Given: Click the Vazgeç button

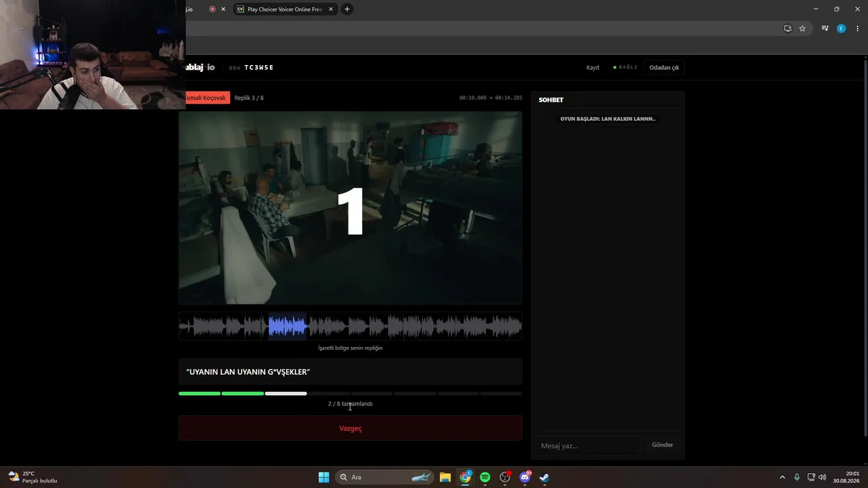Looking at the screenshot, I should pyautogui.click(x=350, y=428).
